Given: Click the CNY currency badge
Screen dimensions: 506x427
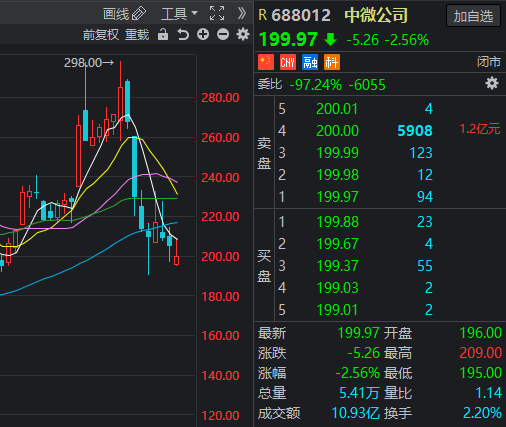Looking at the screenshot, I should coord(288,62).
